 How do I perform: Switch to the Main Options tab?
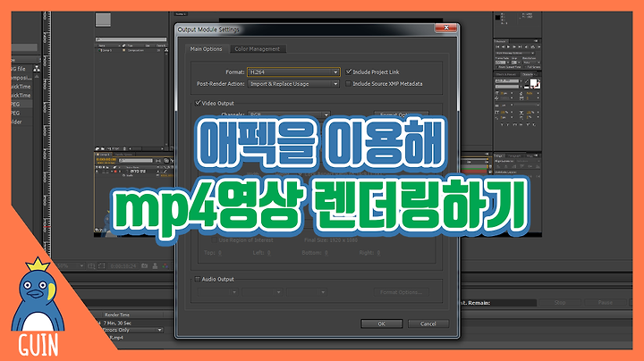pos(207,49)
